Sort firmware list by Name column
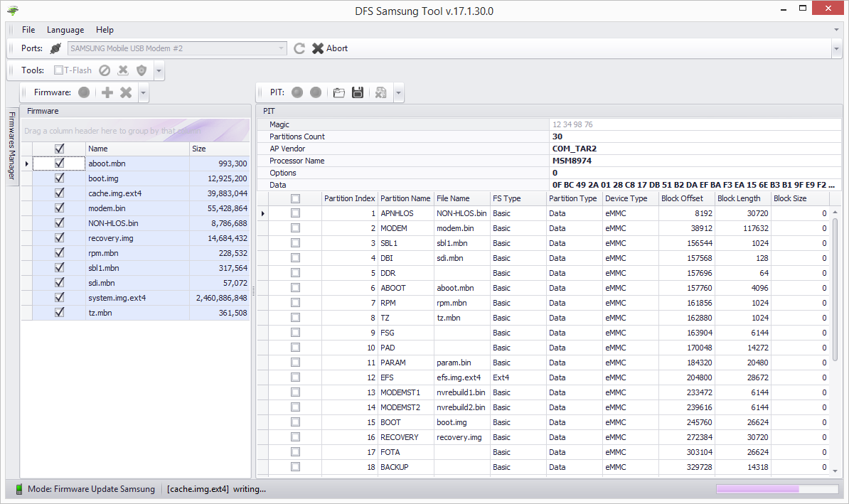 click(137, 149)
